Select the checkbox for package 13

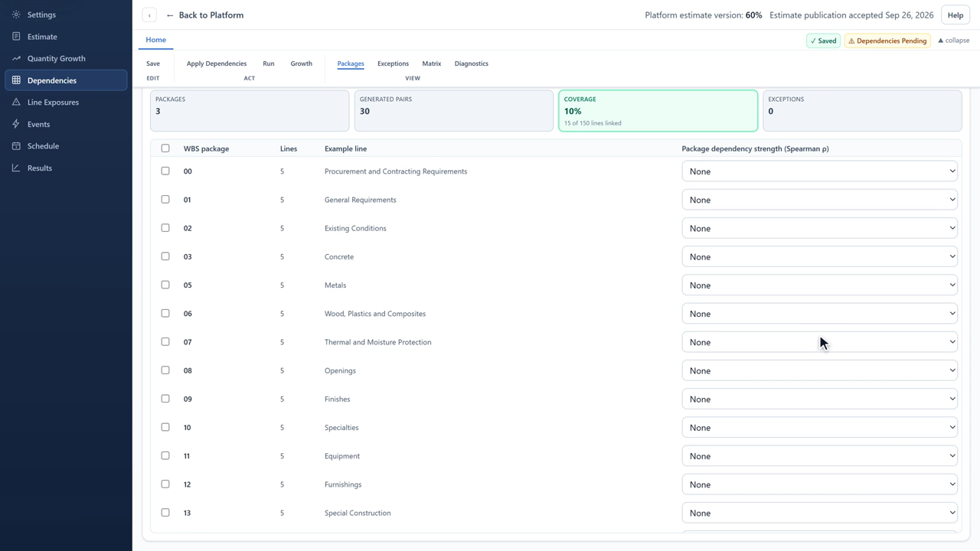coord(165,513)
